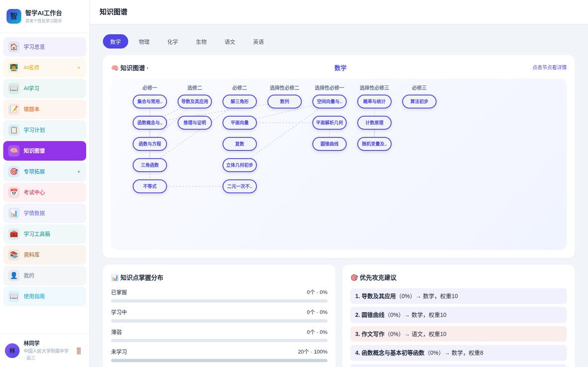The width and height of the screenshot is (588, 367).
Task: Open the 语文 subject tab
Action: 230,42
